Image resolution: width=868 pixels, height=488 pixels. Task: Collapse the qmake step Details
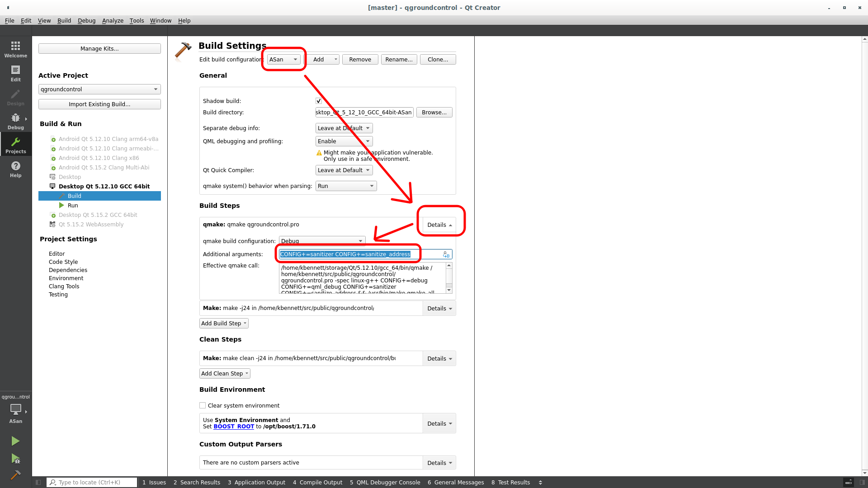[439, 225]
